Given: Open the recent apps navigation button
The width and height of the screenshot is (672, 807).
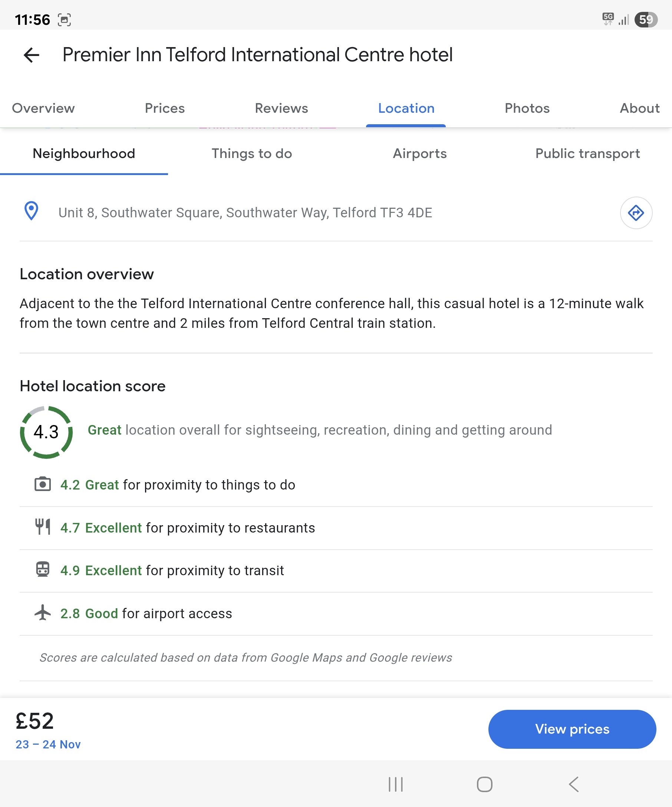Looking at the screenshot, I should point(395,784).
